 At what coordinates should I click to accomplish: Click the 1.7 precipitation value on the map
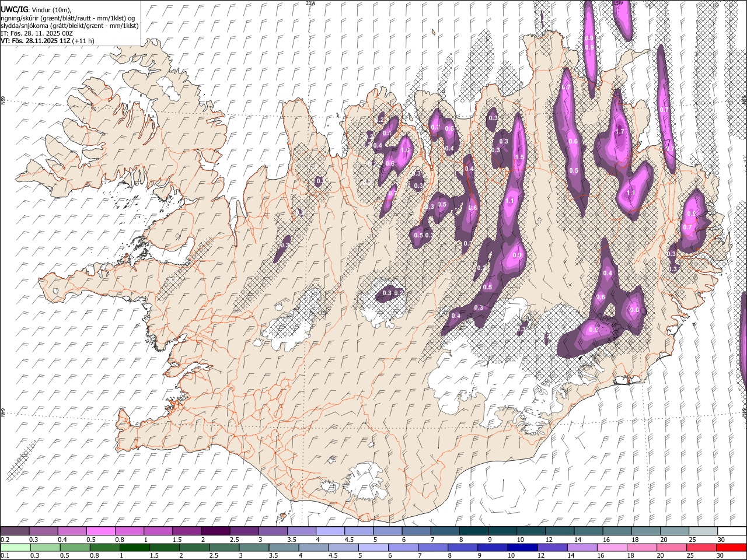[x=620, y=132]
